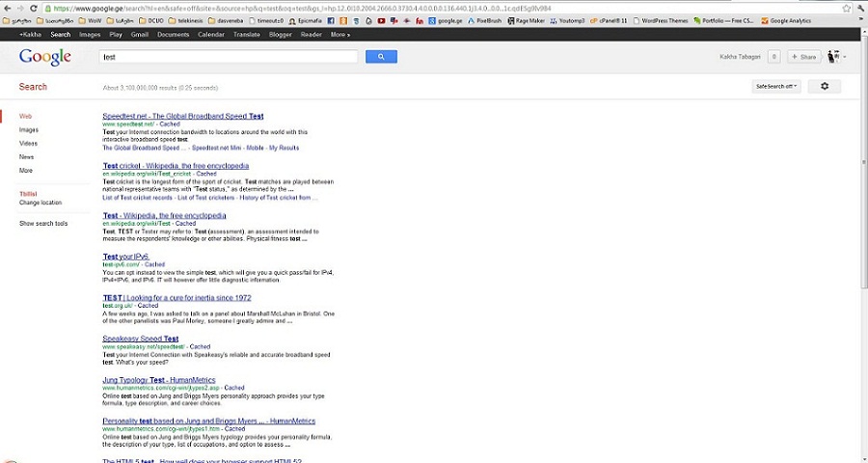The height and width of the screenshot is (463, 868).
Task: Click the blue magnifier search button
Action: tap(381, 57)
